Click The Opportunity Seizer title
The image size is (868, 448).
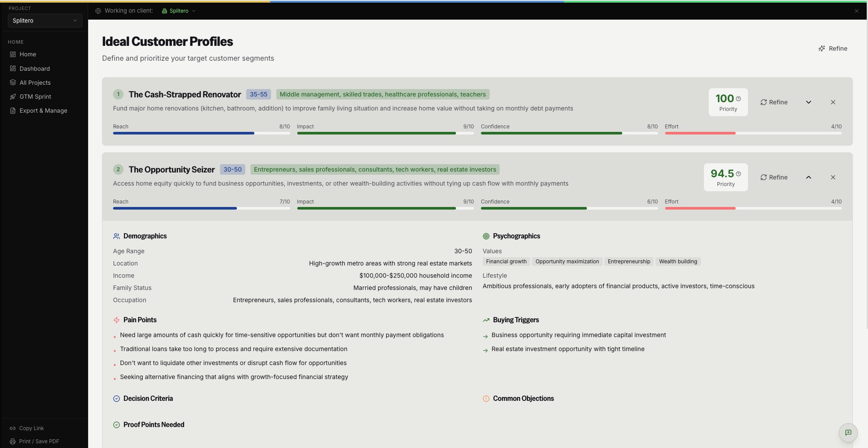pyautogui.click(x=172, y=169)
